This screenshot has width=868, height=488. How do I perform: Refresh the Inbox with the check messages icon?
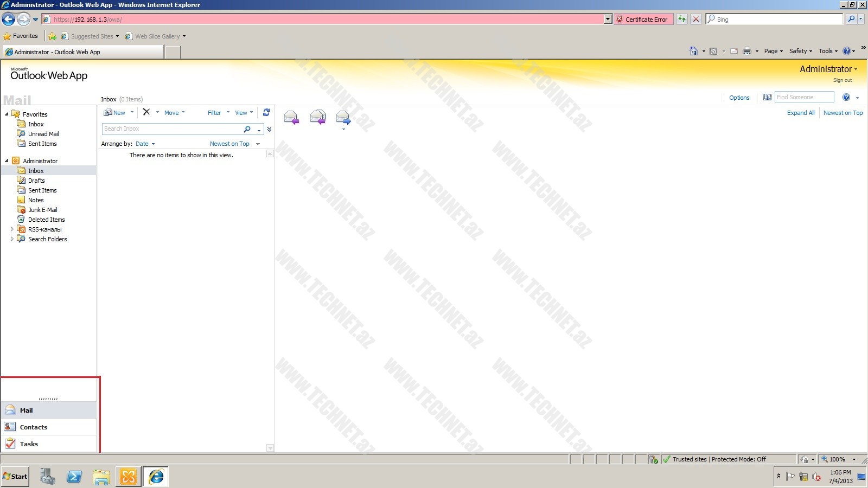[x=266, y=113]
